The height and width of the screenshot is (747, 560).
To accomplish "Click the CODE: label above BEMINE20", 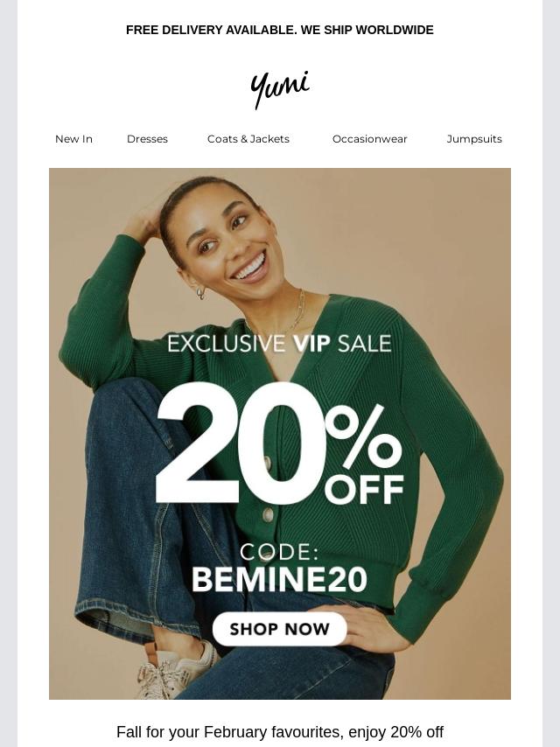I will (x=279, y=552).
